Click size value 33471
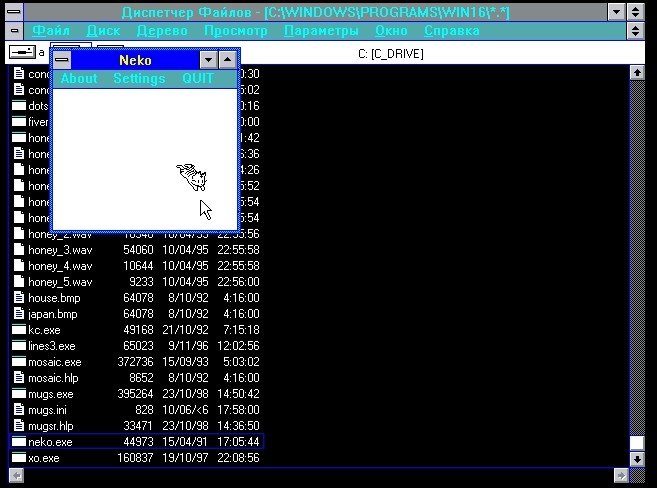Viewport: 657px width, 488px height. click(138, 426)
